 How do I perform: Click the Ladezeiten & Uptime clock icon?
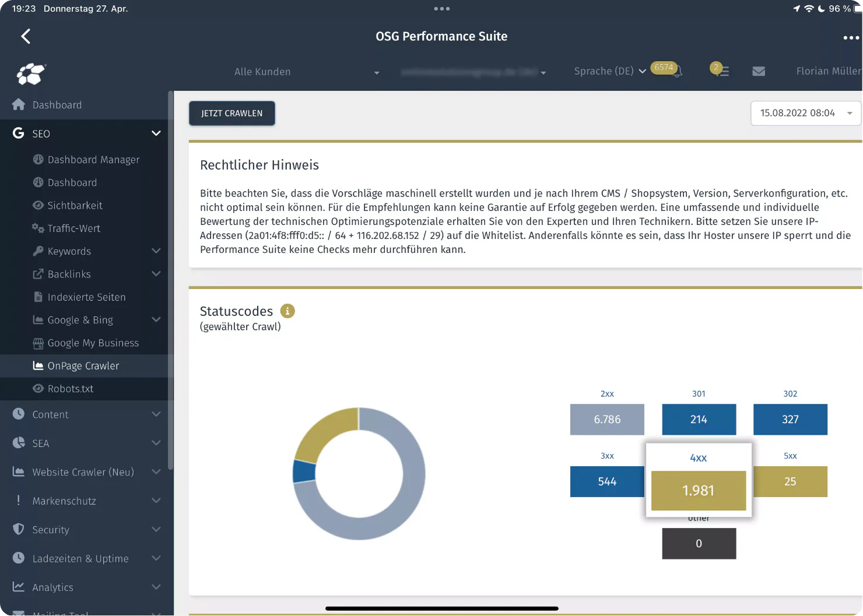click(x=19, y=558)
